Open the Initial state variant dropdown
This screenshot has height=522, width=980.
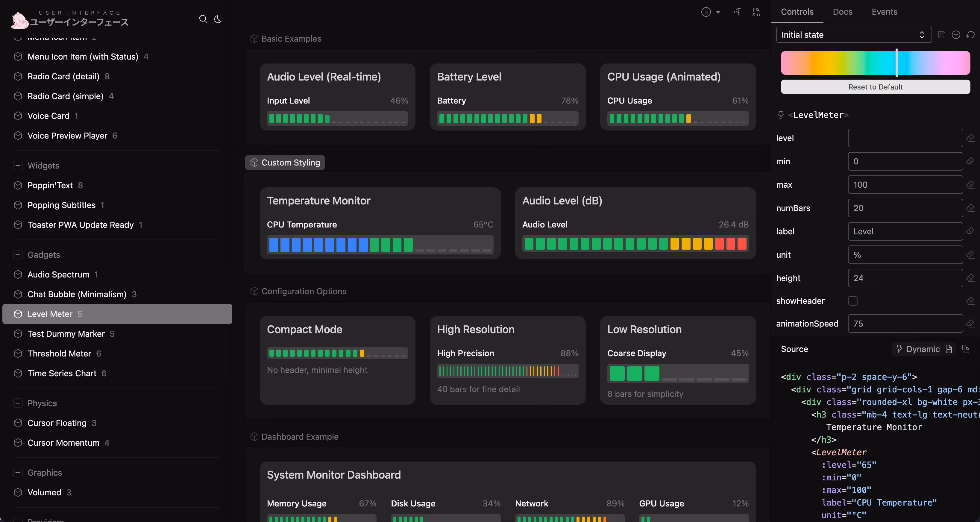click(x=853, y=35)
